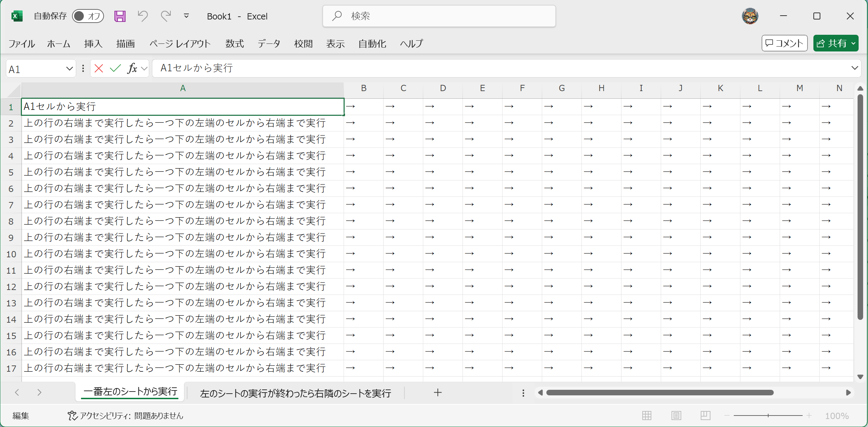
Task: Select the 左のシートの実行が終わったら右隣のシートを実行 sheet tab
Action: pos(295,393)
